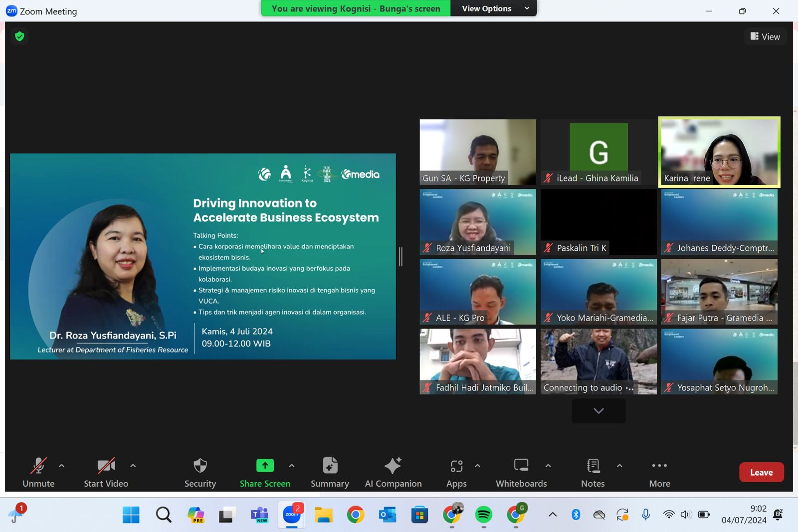Open Windows Search from taskbar
The height and width of the screenshot is (532, 798).
pyautogui.click(x=164, y=515)
